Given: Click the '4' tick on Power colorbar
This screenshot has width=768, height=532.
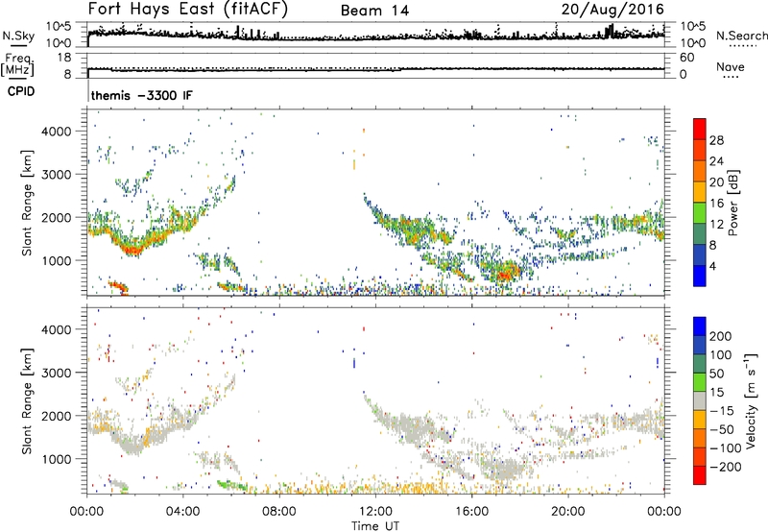Looking at the screenshot, I should point(712,266).
